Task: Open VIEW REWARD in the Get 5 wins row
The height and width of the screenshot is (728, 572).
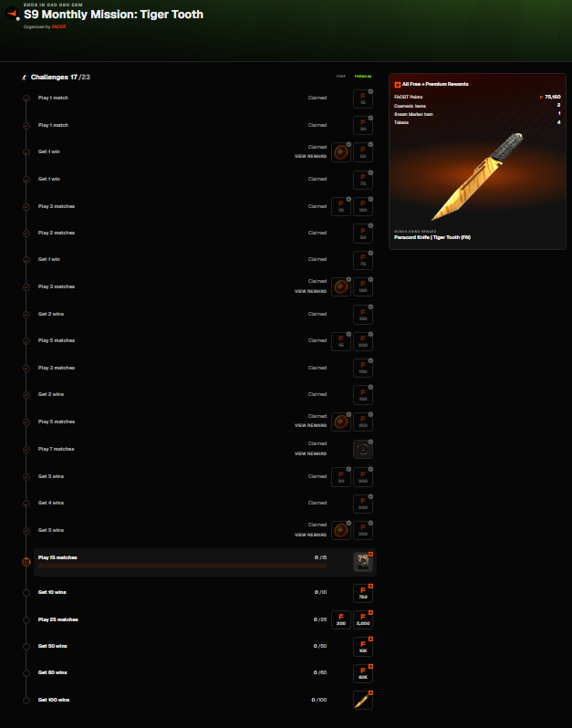Action: [x=310, y=535]
